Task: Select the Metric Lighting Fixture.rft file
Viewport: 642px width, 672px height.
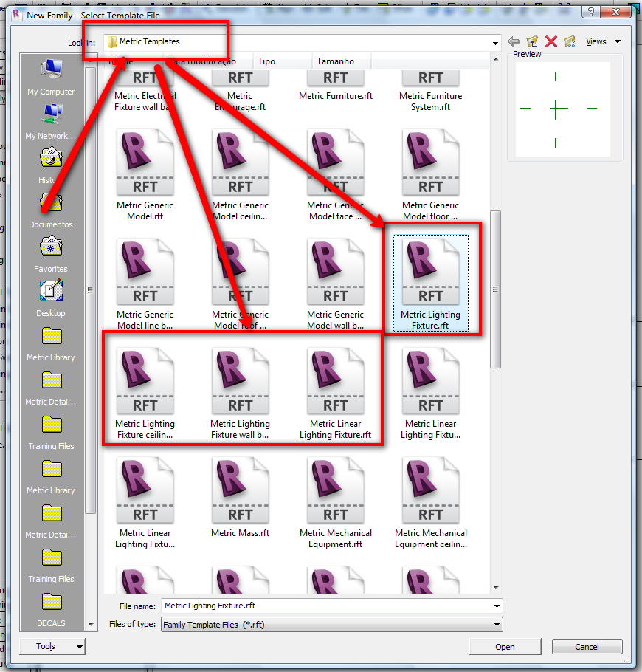Action: (430, 283)
